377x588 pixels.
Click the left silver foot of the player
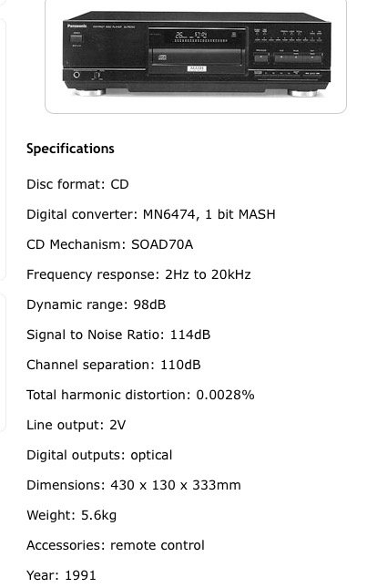tap(89, 92)
